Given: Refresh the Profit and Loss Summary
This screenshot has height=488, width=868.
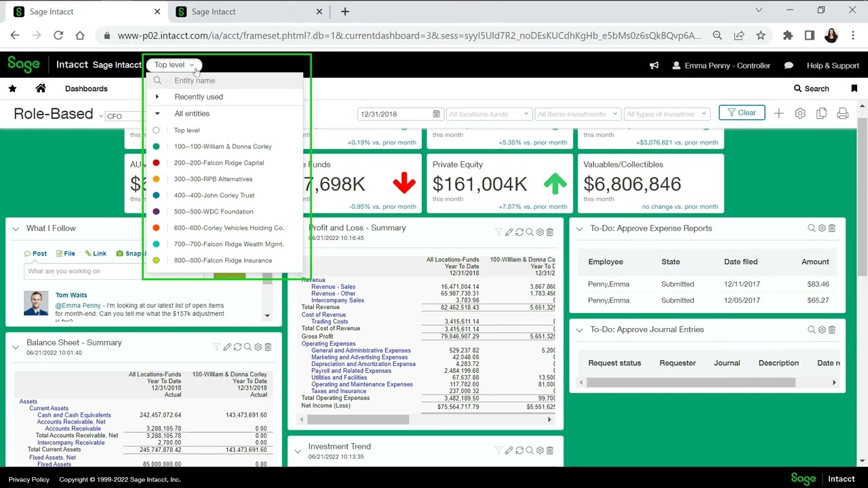Looking at the screenshot, I should (x=519, y=232).
